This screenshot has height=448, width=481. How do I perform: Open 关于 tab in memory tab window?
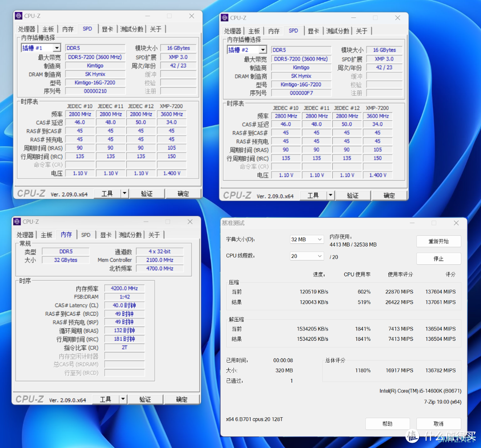(154, 235)
